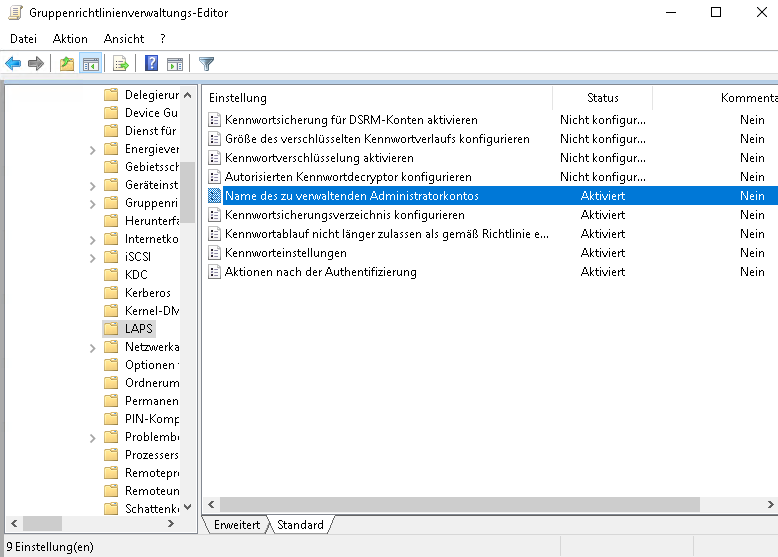This screenshot has height=557, width=778.
Task: Click the filter funnel icon
Action: pyautogui.click(x=206, y=64)
